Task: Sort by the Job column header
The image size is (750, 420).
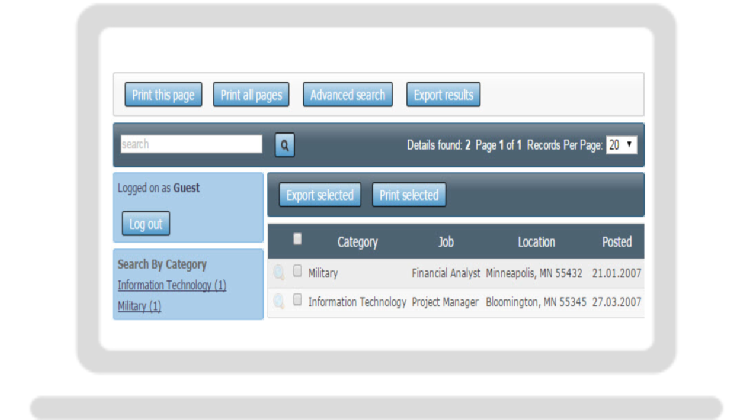Action: 446,242
